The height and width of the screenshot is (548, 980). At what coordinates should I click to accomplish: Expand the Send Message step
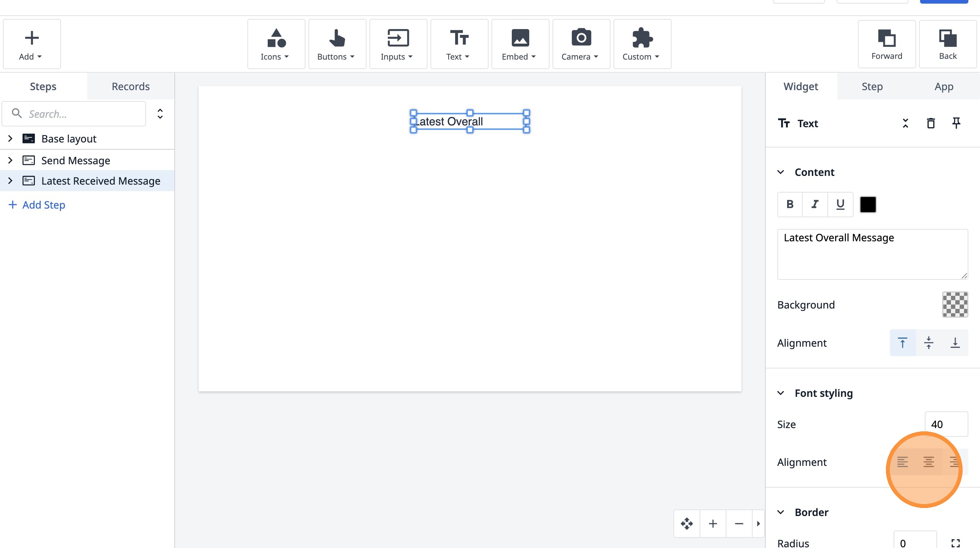tap(10, 160)
